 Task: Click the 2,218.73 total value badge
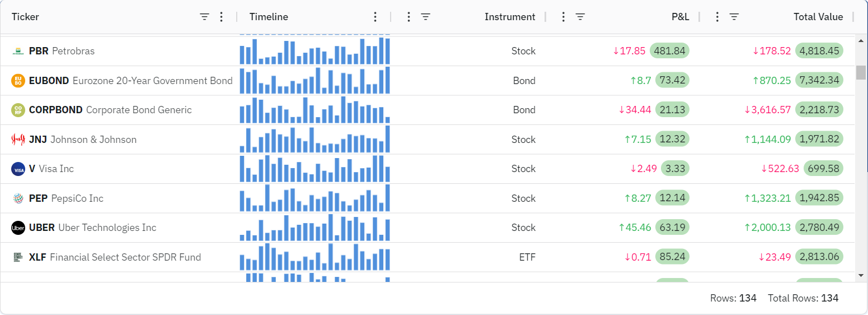pos(819,110)
